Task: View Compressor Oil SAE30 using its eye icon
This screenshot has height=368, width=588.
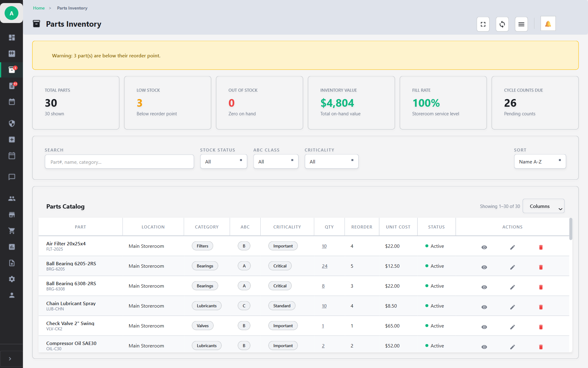Action: click(484, 347)
